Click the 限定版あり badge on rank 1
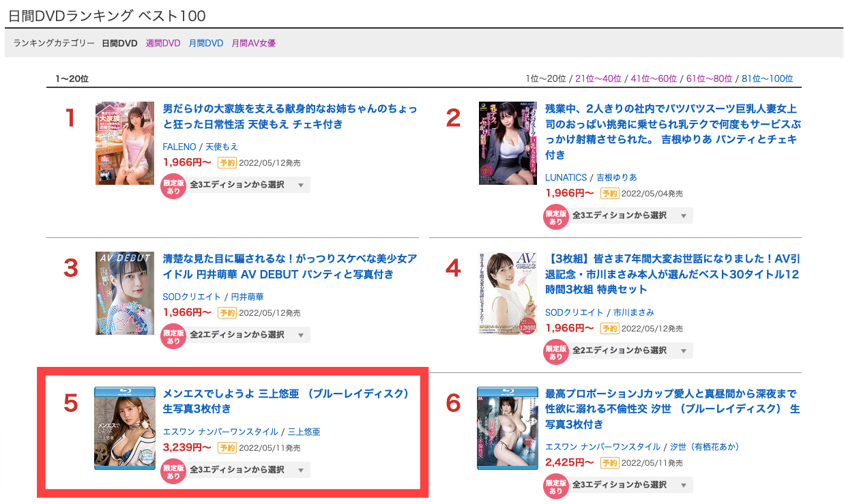 [173, 185]
